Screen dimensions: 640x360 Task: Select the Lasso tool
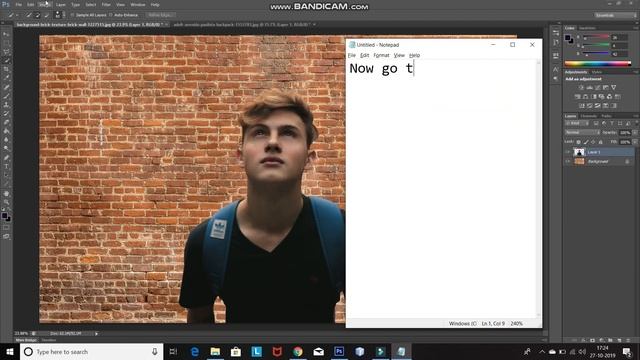pyautogui.click(x=6, y=52)
